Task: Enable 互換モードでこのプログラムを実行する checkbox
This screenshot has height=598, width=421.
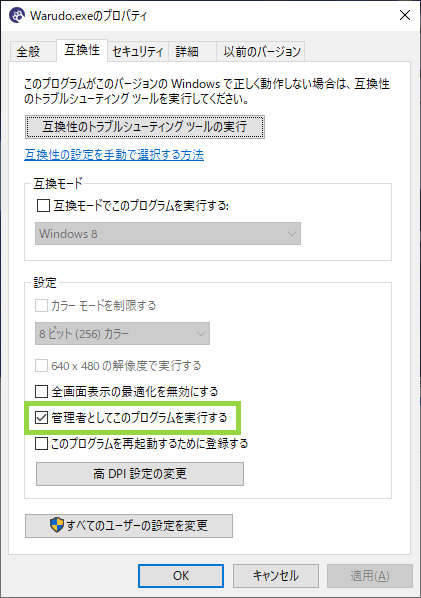Action: click(43, 206)
